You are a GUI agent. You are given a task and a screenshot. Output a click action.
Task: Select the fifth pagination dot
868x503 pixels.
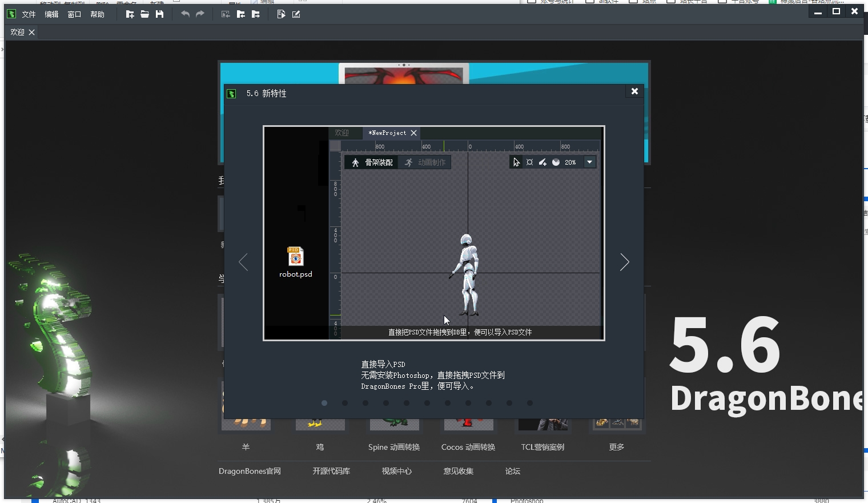tap(407, 403)
